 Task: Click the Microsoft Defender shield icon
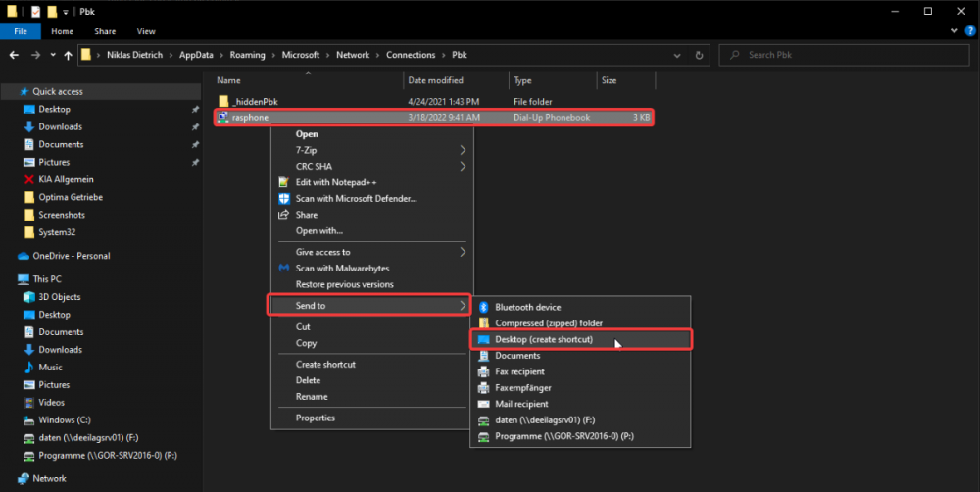click(x=283, y=198)
